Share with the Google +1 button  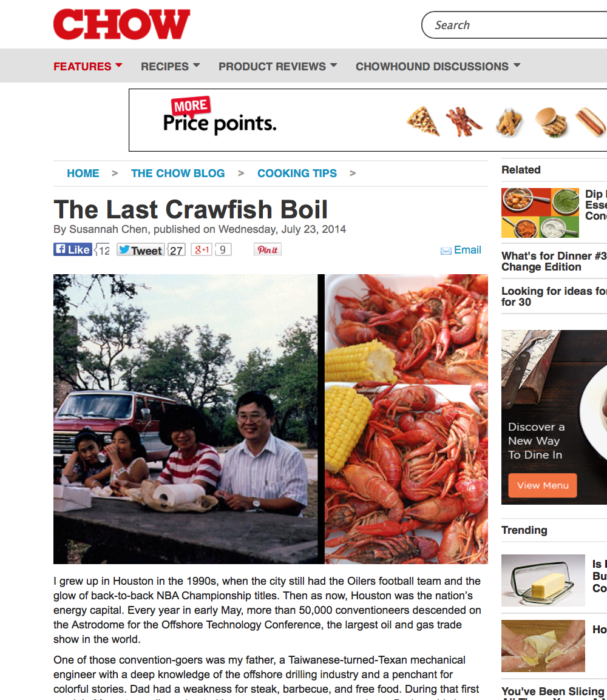pos(202,249)
